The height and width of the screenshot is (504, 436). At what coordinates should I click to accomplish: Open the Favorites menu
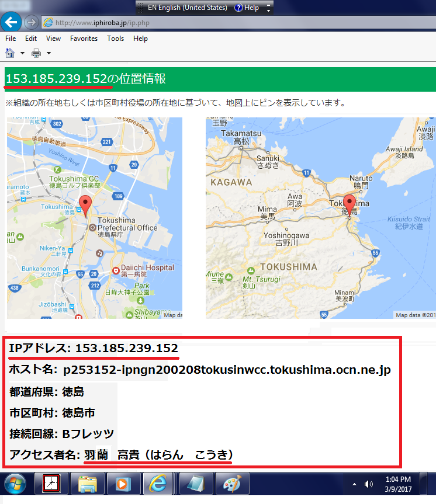[84, 39]
